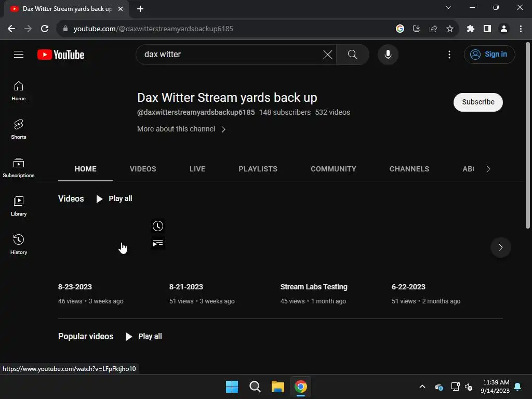Open Windows Start menu

pos(232,387)
